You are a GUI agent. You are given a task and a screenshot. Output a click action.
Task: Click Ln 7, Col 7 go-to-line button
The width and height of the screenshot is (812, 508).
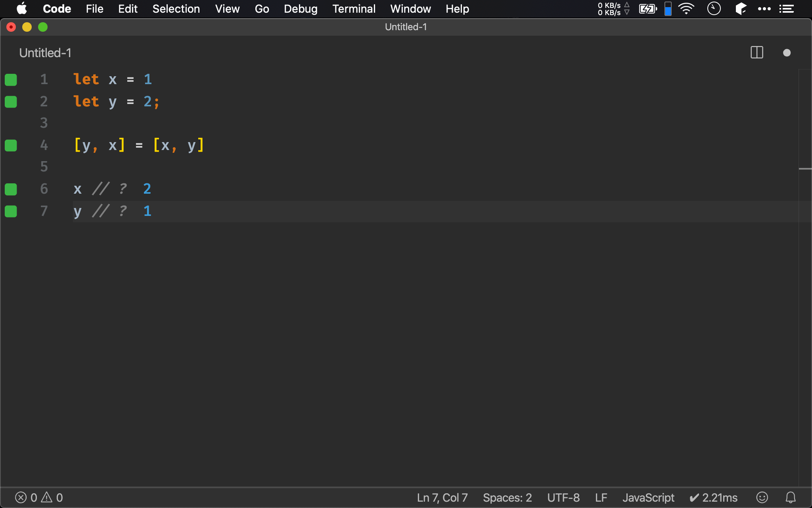[x=442, y=497]
